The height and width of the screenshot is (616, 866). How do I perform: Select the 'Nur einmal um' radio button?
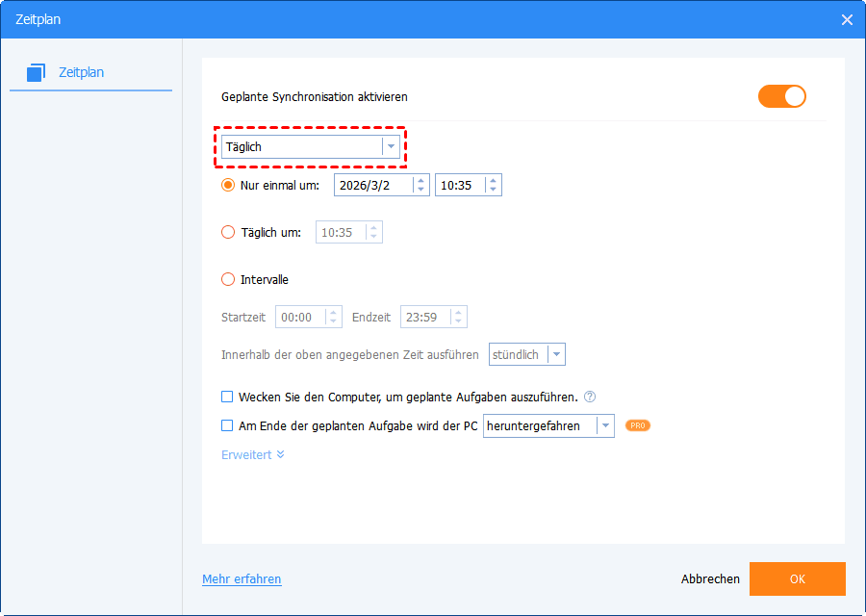click(x=228, y=185)
